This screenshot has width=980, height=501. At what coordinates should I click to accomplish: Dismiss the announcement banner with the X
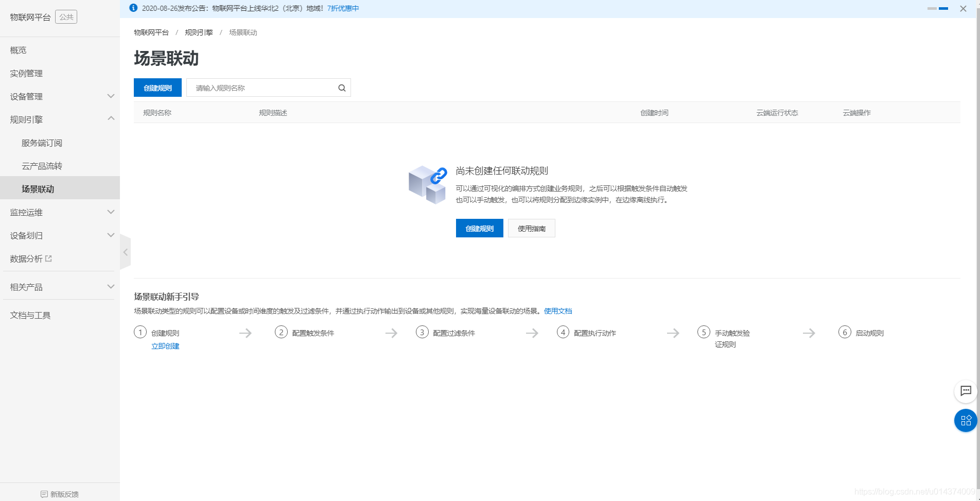coord(963,8)
